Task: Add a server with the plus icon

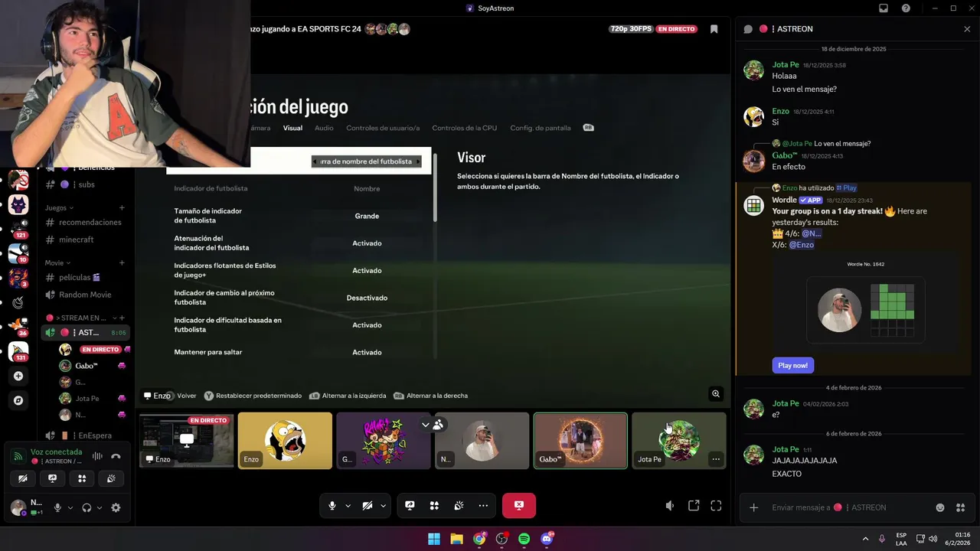Action: 18,376
